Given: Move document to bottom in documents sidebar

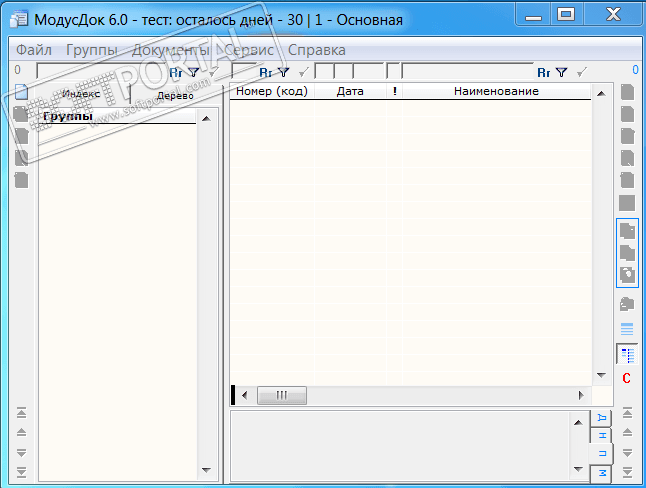Looking at the screenshot, I should [x=627, y=472].
